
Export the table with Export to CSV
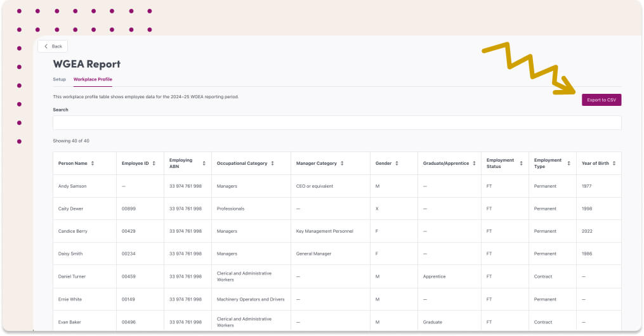click(601, 100)
